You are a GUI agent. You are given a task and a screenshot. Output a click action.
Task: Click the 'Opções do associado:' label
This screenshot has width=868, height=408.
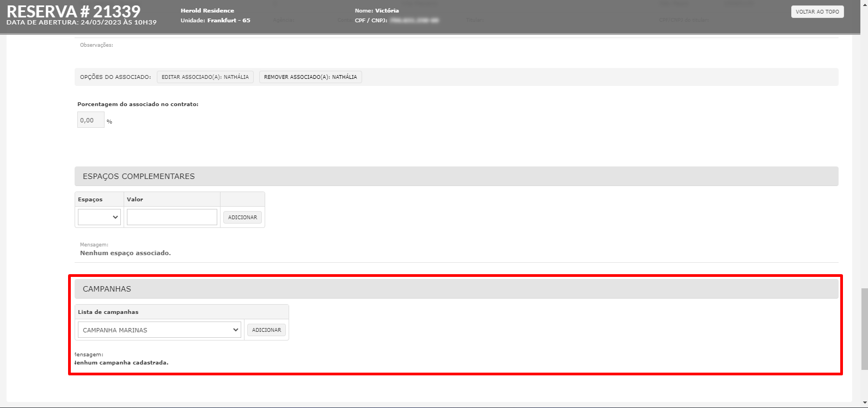coord(115,77)
